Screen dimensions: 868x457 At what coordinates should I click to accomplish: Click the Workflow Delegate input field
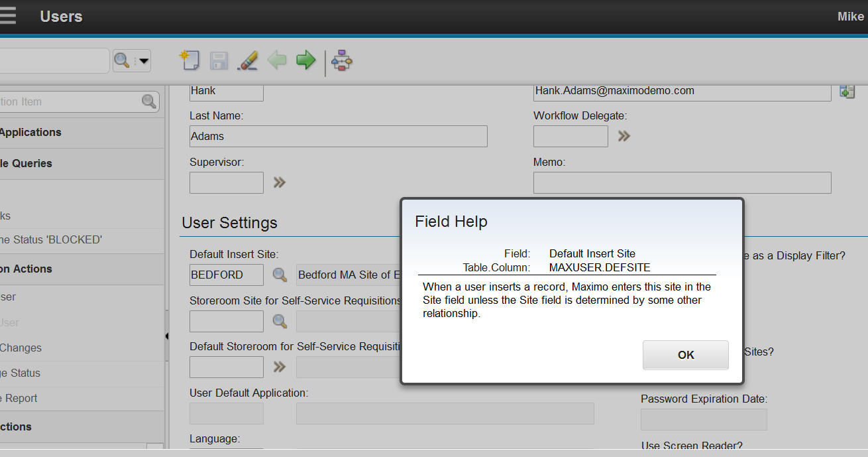570,136
